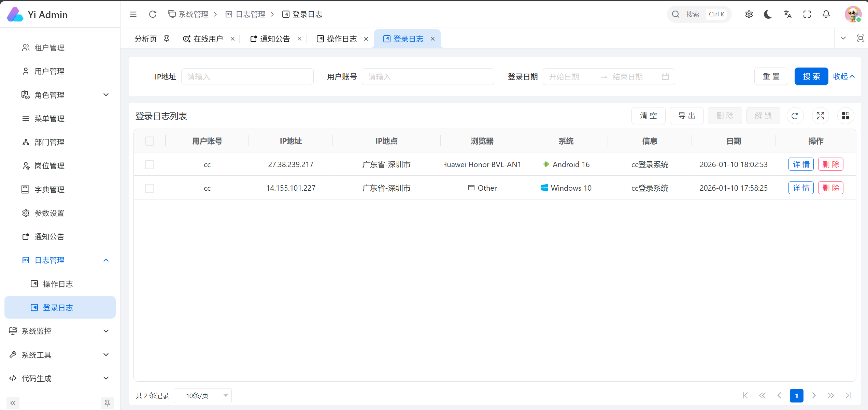Check the 27.38.239.217 row checkbox
Viewport: 868px width, 410px height.
pyautogui.click(x=150, y=165)
